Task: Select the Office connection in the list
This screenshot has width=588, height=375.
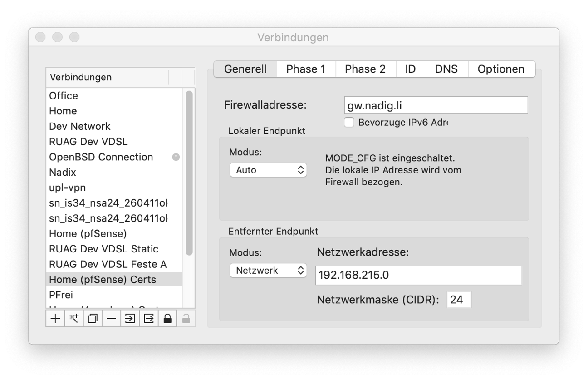Action: [x=64, y=96]
